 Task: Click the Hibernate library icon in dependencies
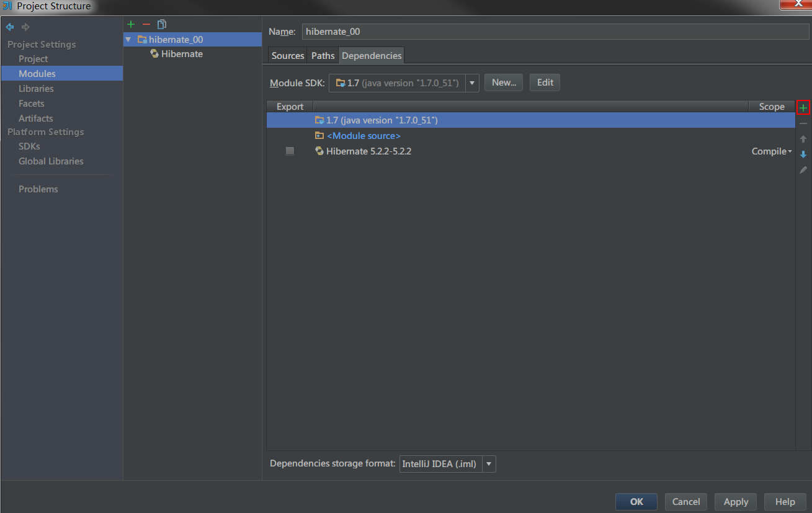(x=319, y=151)
